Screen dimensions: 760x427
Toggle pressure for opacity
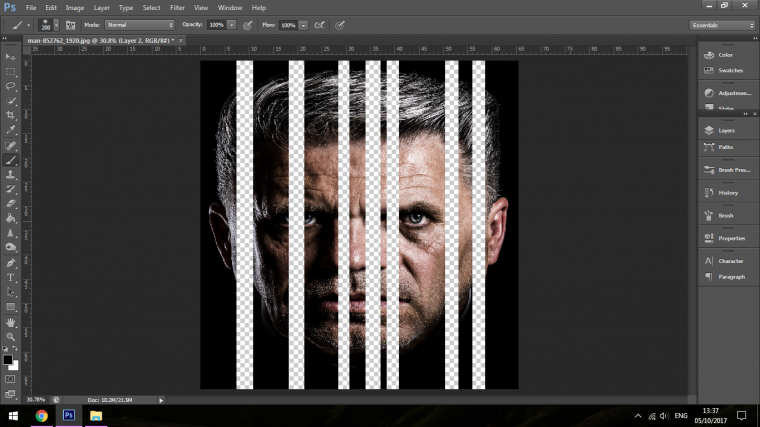point(248,25)
